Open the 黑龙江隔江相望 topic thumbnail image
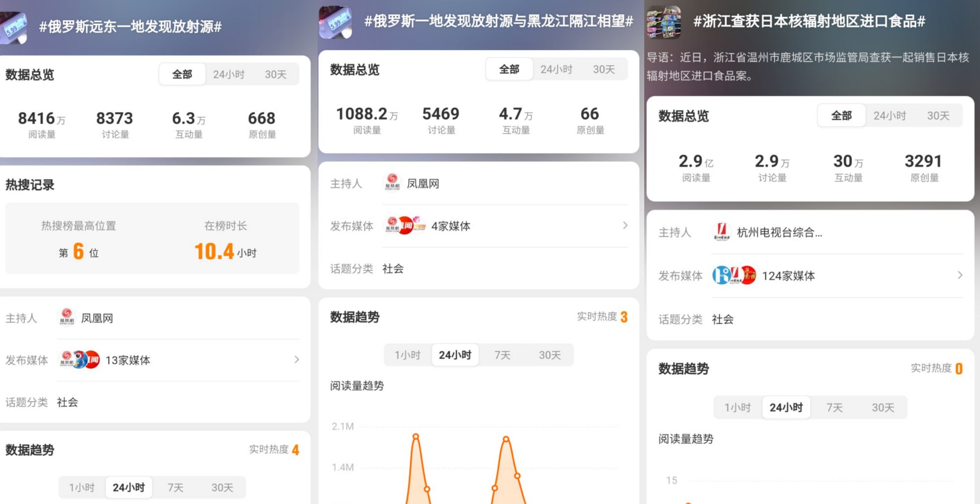 click(x=335, y=22)
